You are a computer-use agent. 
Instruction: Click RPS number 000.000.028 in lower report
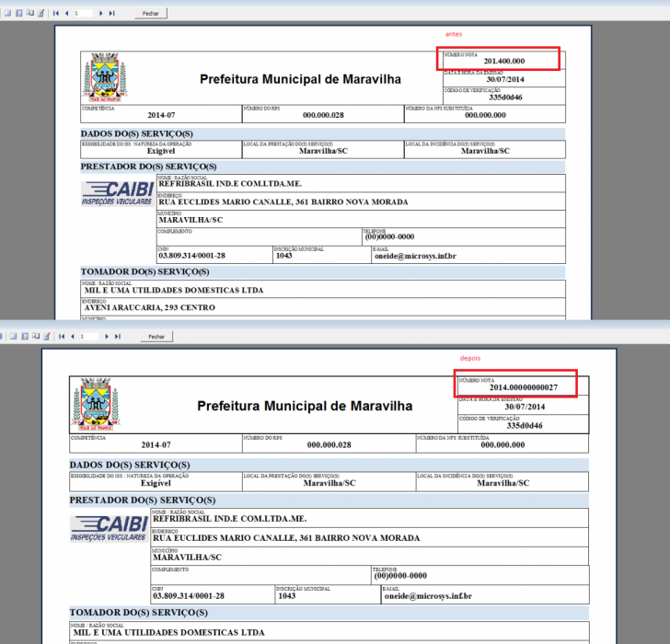pyautogui.click(x=329, y=445)
